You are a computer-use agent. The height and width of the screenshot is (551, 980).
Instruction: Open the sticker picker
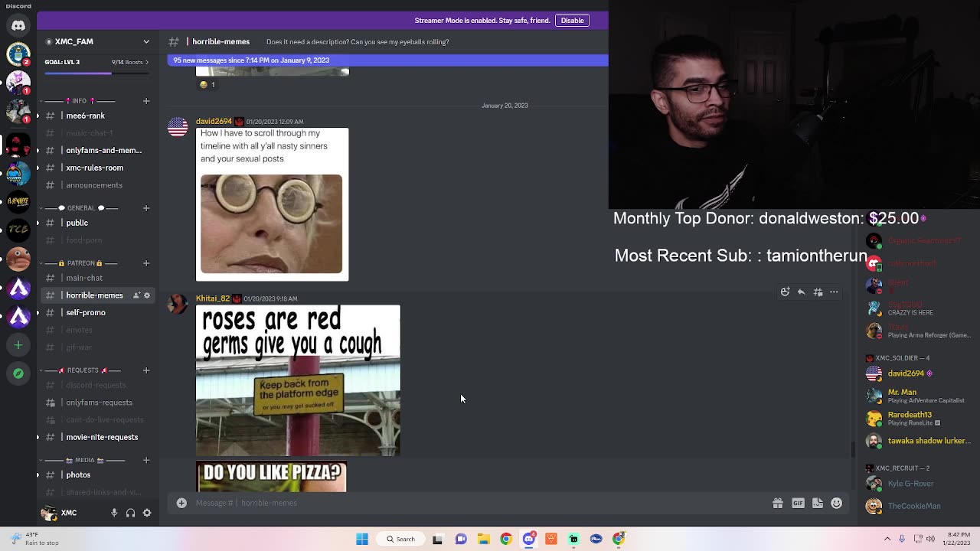point(817,503)
